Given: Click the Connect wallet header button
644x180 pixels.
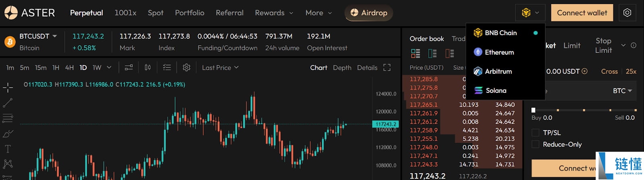Looking at the screenshot, I should click(582, 13).
